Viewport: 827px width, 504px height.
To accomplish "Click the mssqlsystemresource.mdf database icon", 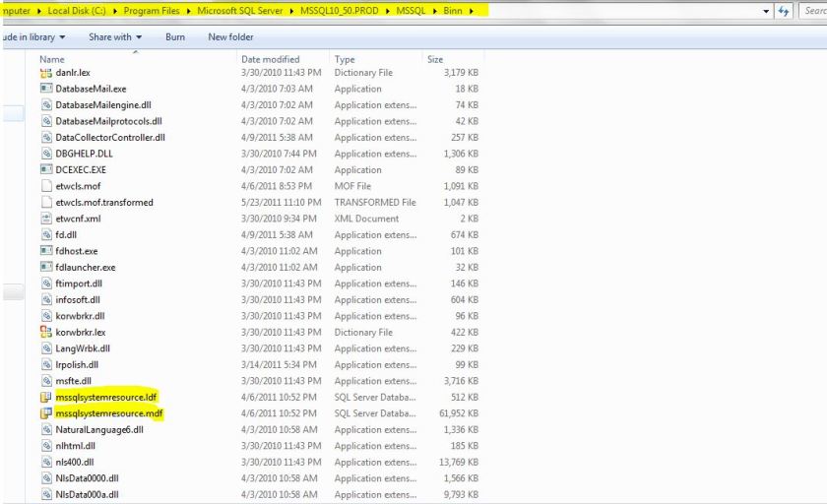I will coord(45,413).
